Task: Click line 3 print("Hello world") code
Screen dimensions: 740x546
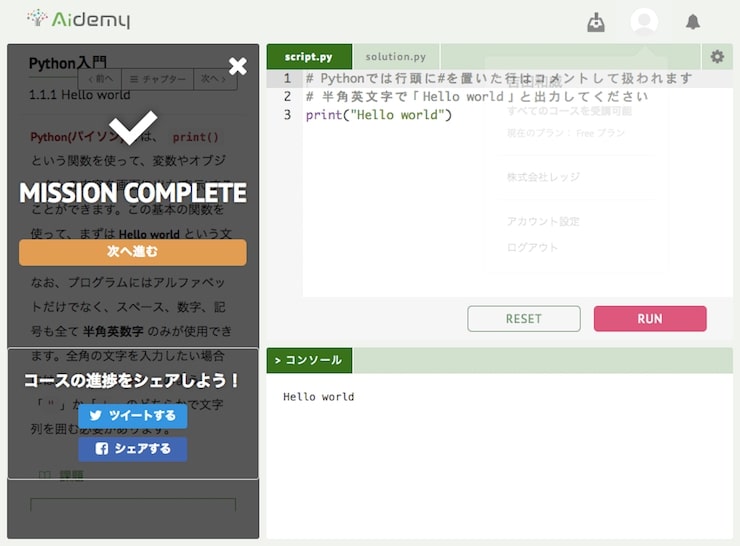Action: pyautogui.click(x=378, y=115)
